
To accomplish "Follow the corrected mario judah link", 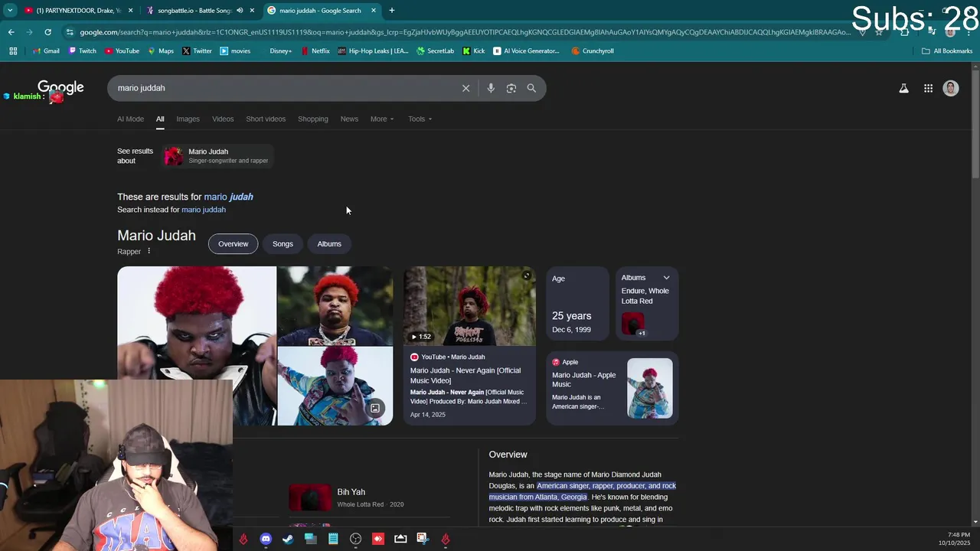I will pos(228,197).
